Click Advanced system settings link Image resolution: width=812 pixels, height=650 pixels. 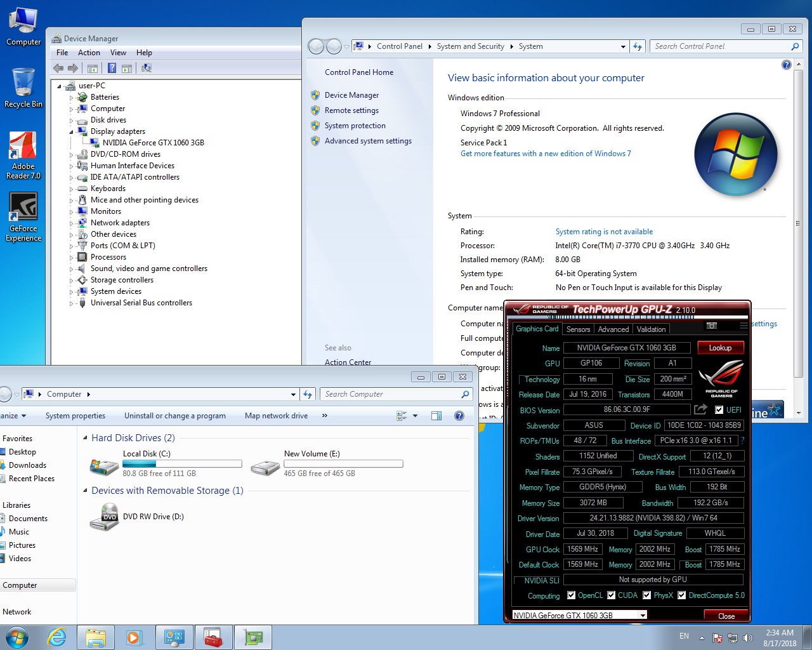(x=368, y=141)
